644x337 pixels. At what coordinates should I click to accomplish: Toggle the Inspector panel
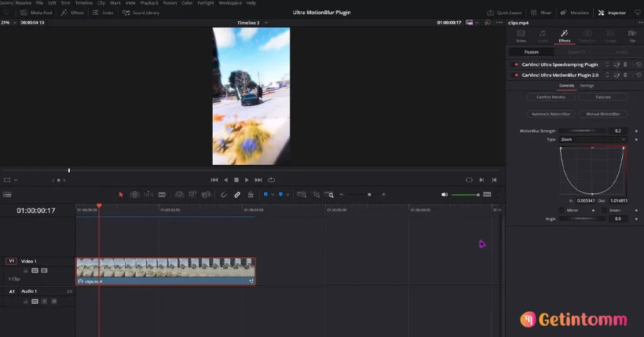[x=612, y=13]
